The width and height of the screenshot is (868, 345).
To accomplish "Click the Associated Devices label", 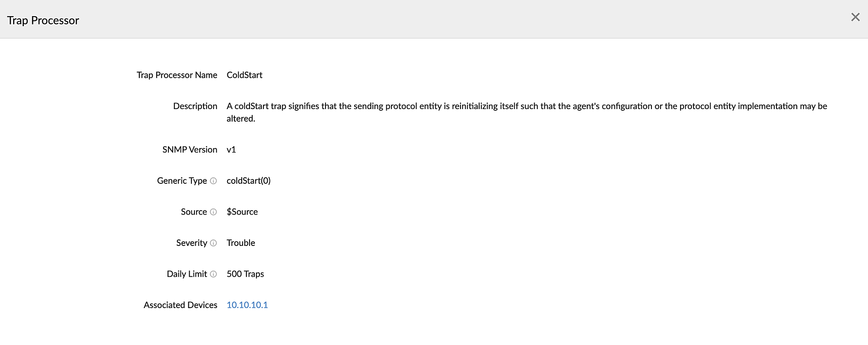I will [x=180, y=305].
